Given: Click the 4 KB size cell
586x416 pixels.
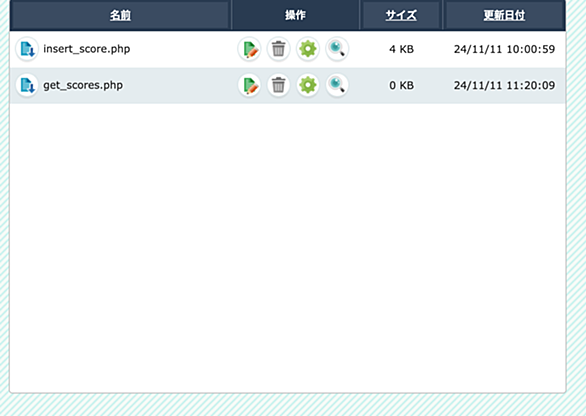Looking at the screenshot, I should 401,49.
